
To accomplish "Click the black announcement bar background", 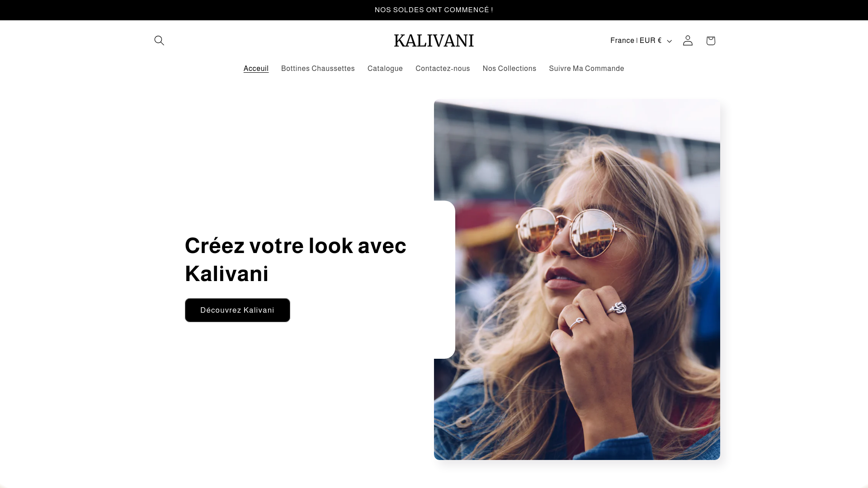I will coord(181,10).
